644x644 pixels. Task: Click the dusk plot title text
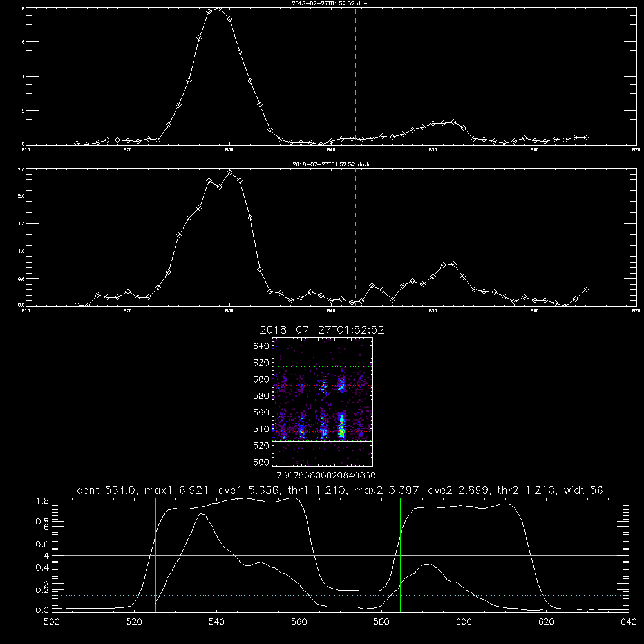point(331,164)
